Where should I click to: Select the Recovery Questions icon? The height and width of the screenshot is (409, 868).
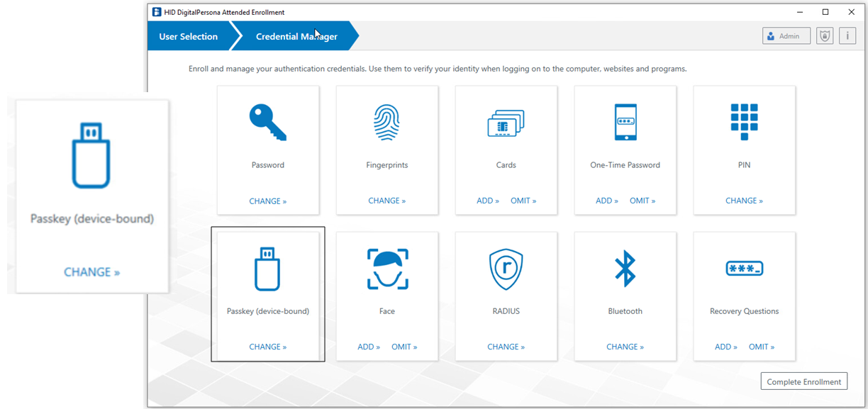pyautogui.click(x=744, y=269)
